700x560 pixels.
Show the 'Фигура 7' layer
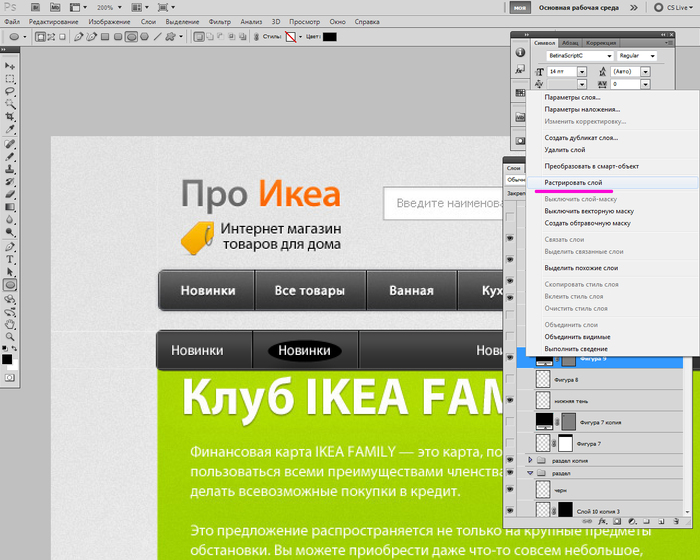[510, 443]
